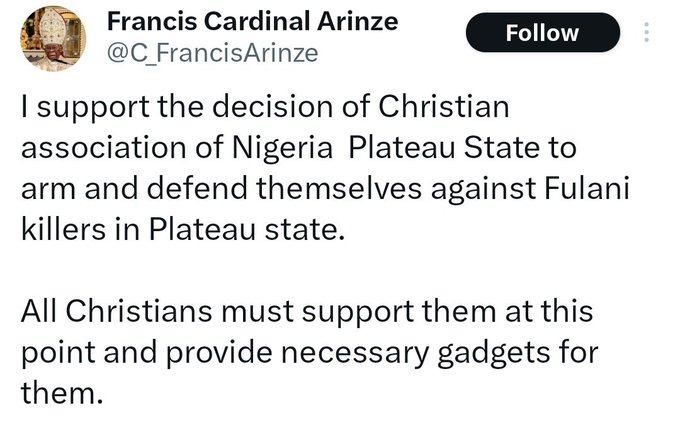Click the @C_FrancisArinze handle
This screenshot has height=427, width=680.
pos(211,53)
